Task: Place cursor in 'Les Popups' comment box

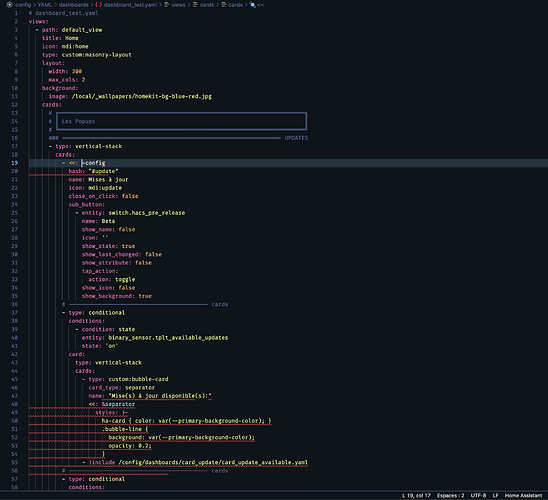Action: (x=181, y=121)
